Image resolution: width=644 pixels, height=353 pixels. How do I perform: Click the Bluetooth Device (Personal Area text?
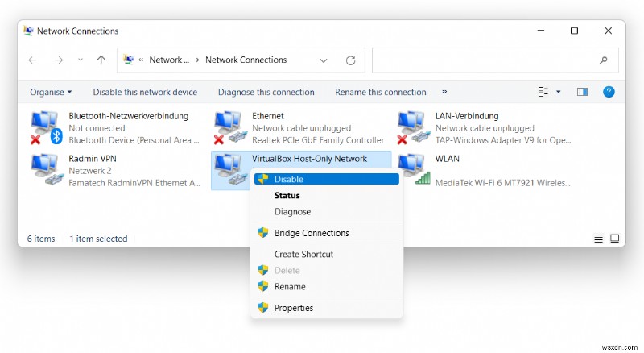[x=134, y=140]
